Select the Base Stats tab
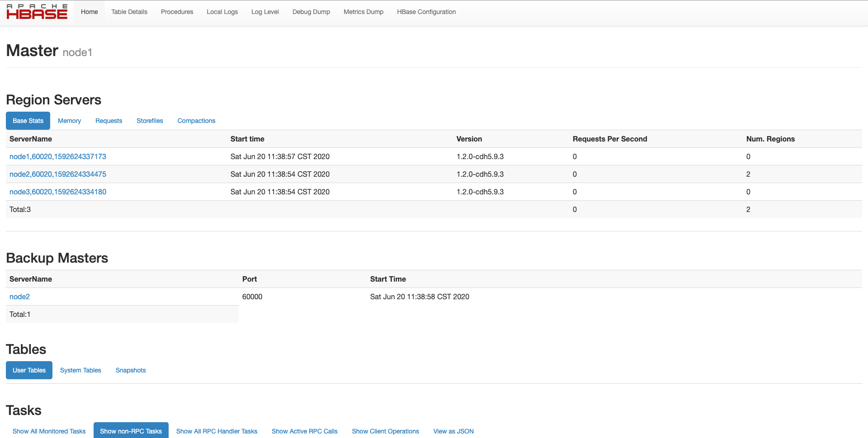This screenshot has width=868, height=438. [x=28, y=121]
